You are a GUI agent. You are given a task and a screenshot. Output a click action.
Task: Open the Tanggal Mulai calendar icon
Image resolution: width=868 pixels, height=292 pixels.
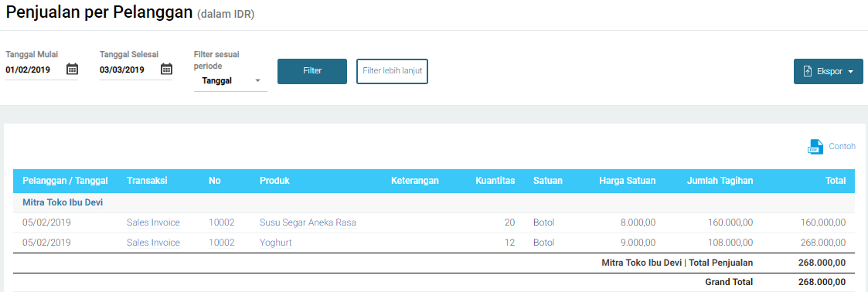[72, 69]
